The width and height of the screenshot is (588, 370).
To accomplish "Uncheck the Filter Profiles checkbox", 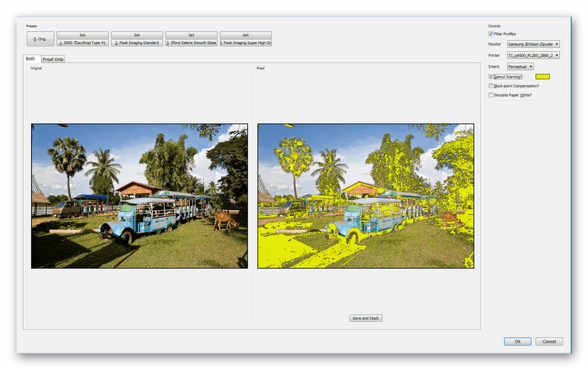I will (x=491, y=34).
